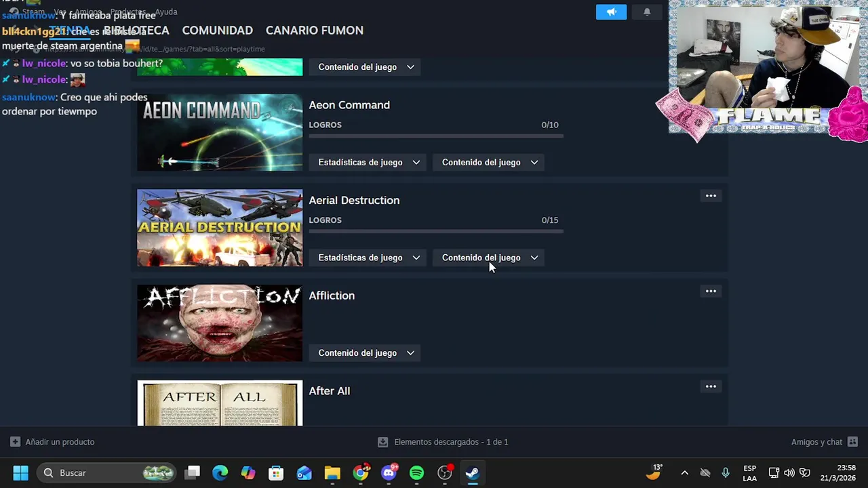This screenshot has height=488, width=868.
Task: Click the Aeon Command achievements progress bar
Action: [x=436, y=136]
